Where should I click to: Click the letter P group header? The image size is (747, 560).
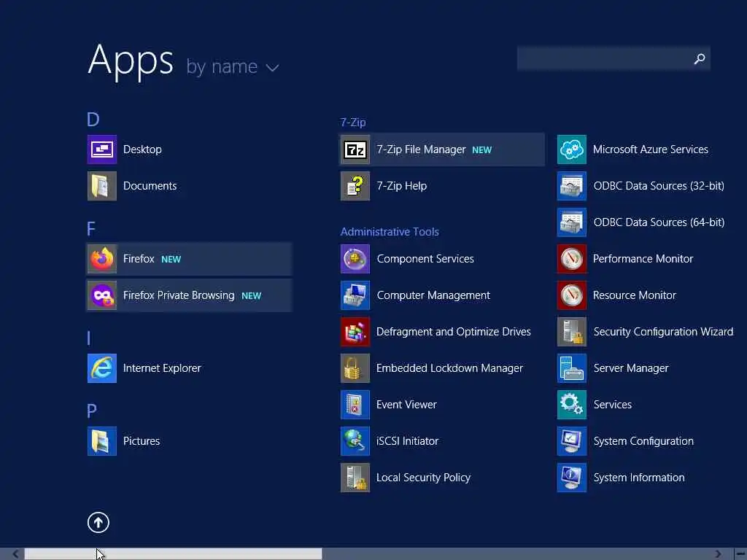(x=91, y=411)
